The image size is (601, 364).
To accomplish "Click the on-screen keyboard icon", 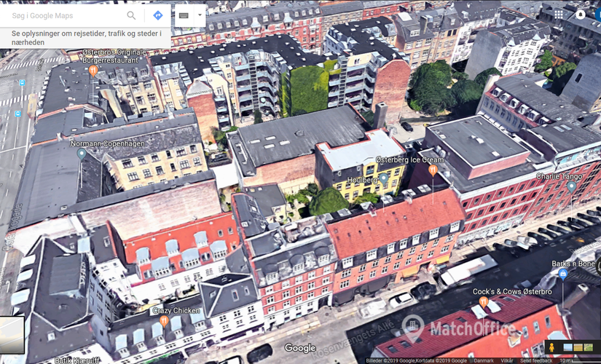I will click(184, 15).
